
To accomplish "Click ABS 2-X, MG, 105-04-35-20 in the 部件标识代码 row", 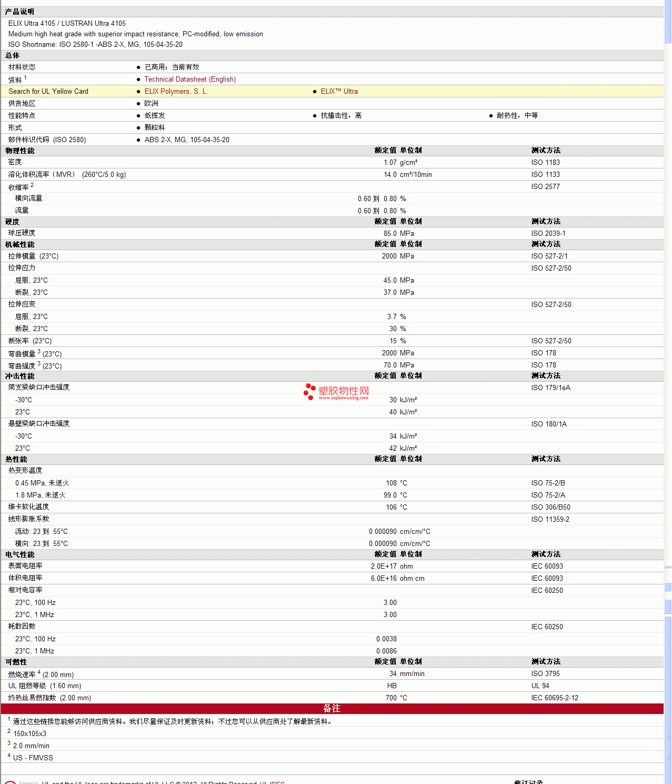I will (187, 140).
